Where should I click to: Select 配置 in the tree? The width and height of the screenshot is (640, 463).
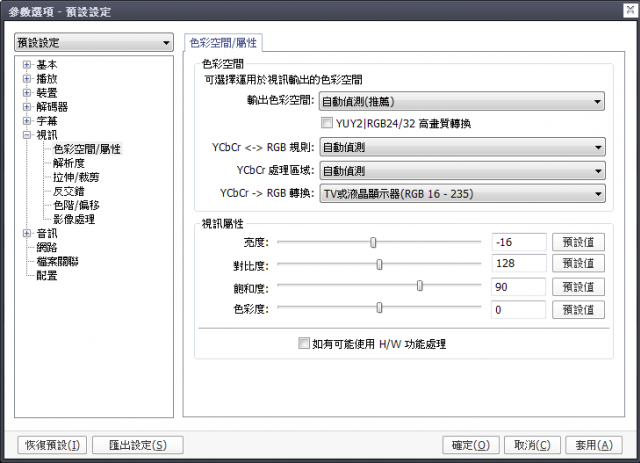click(47, 276)
